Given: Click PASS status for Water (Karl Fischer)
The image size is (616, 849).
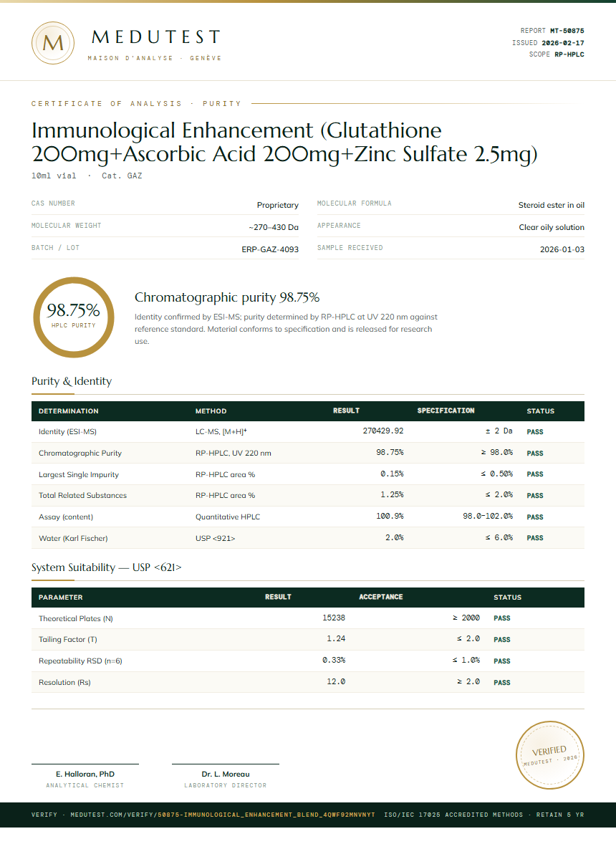Looking at the screenshot, I should pos(535,538).
